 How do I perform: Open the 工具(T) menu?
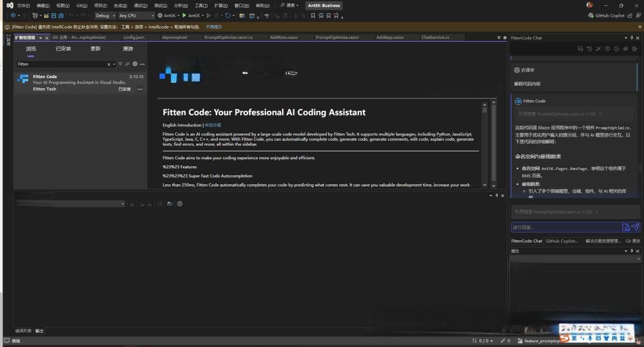point(201,5)
